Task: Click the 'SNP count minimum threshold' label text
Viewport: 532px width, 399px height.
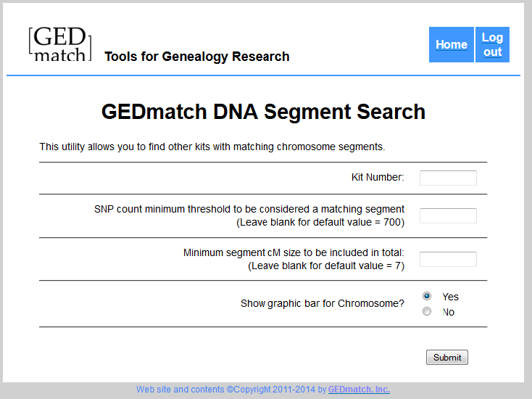Action: (249, 209)
